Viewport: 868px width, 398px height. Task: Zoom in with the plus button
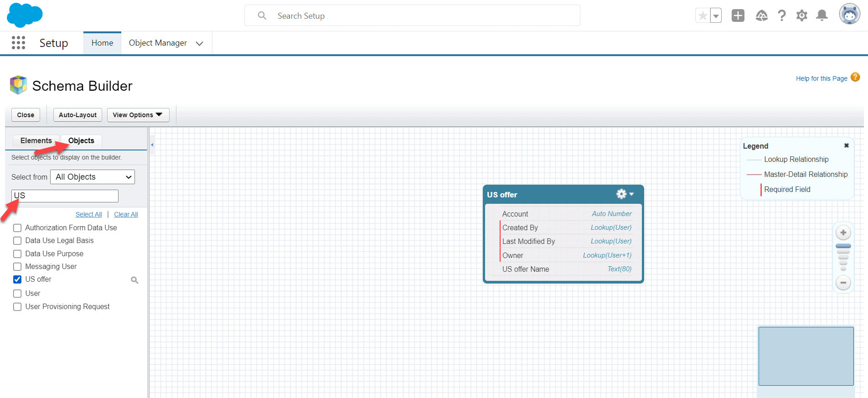[843, 233]
